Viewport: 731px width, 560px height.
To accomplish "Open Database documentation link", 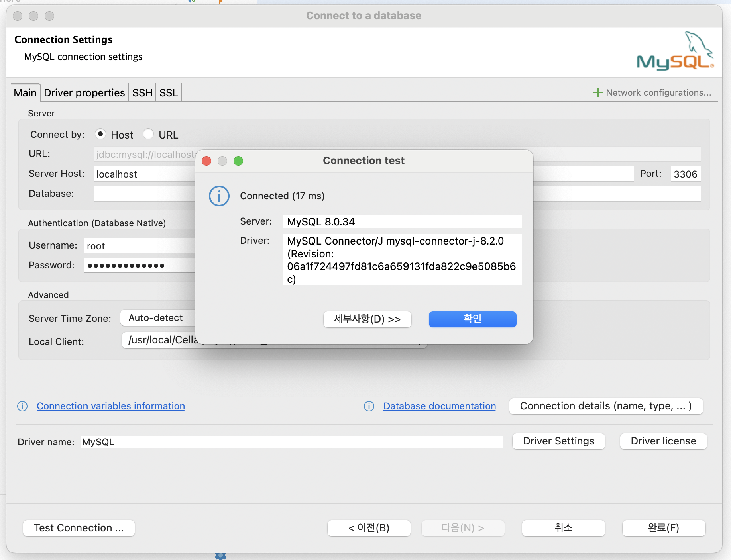I will click(440, 406).
